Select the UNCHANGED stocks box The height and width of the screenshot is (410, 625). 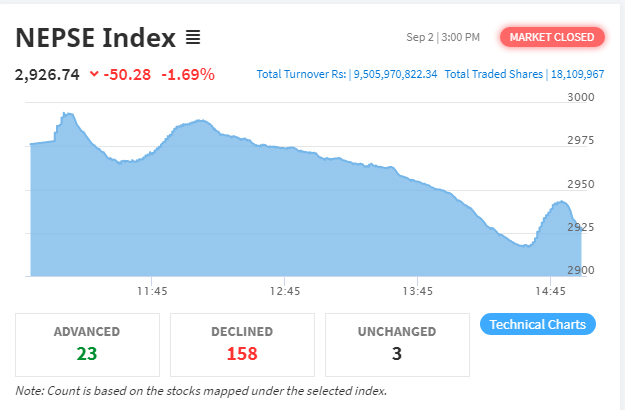[x=397, y=342]
